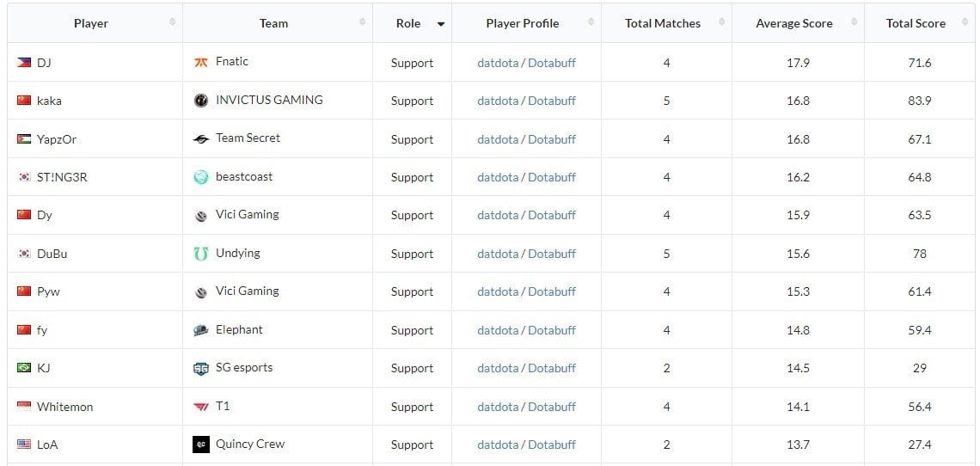The width and height of the screenshot is (980, 466).
Task: Click the Quincy Crew logo icon
Action: click(200, 445)
